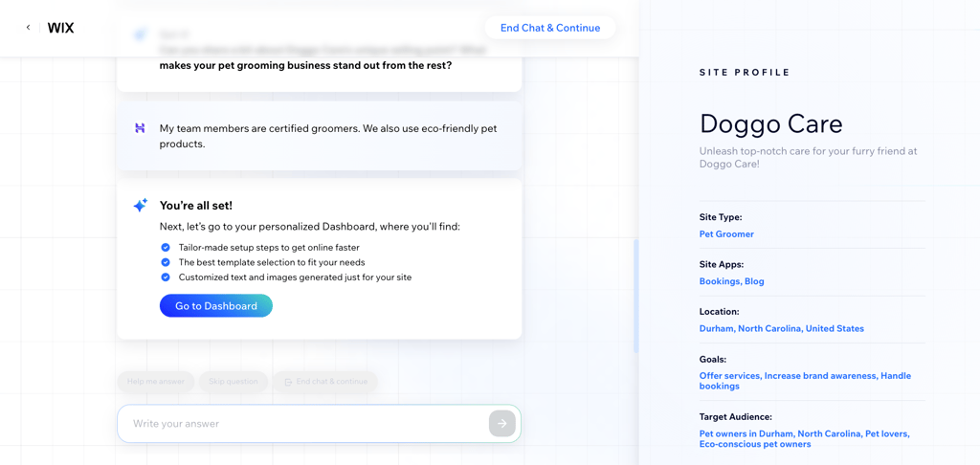The height and width of the screenshot is (465, 980).
Task: Click the exit icon in End chat chip
Action: point(288,381)
